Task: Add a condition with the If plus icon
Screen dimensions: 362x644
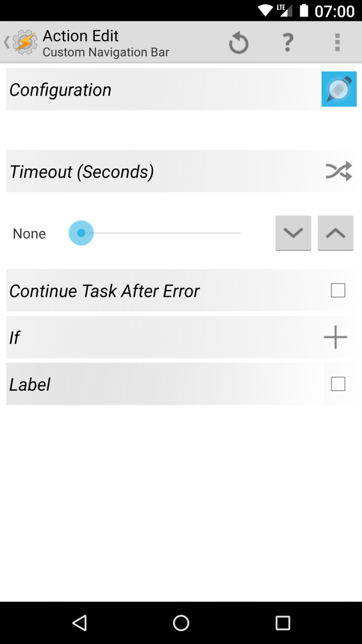Action: tap(335, 337)
